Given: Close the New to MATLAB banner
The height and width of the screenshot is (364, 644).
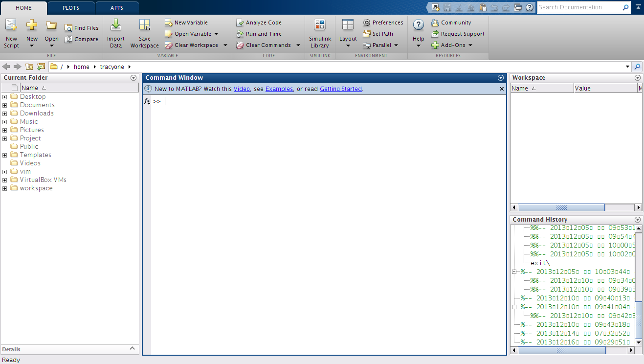Looking at the screenshot, I should pyautogui.click(x=501, y=89).
